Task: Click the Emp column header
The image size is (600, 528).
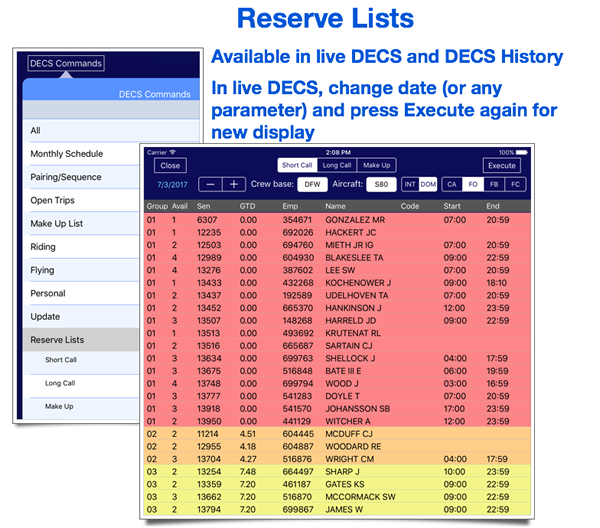Action: click(x=290, y=206)
